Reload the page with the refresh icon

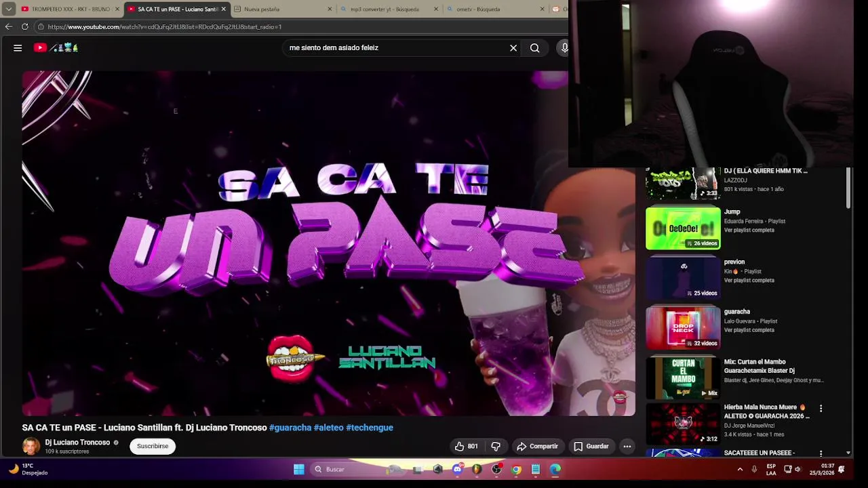click(25, 26)
